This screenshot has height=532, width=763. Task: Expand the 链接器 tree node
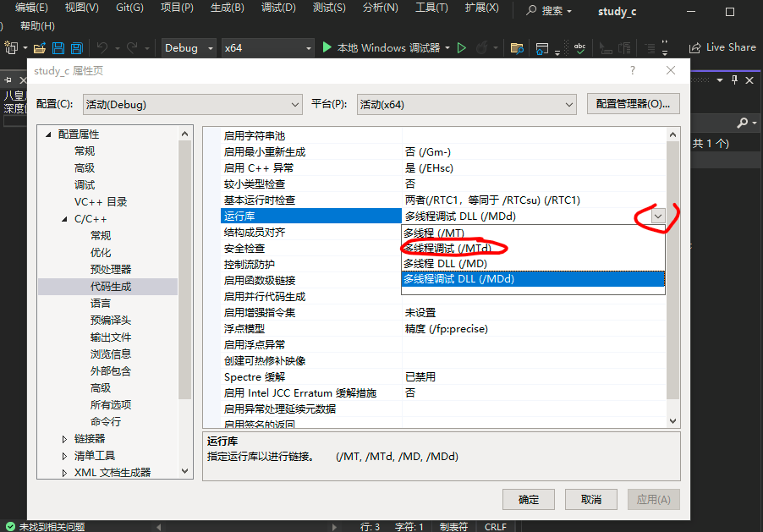point(65,438)
